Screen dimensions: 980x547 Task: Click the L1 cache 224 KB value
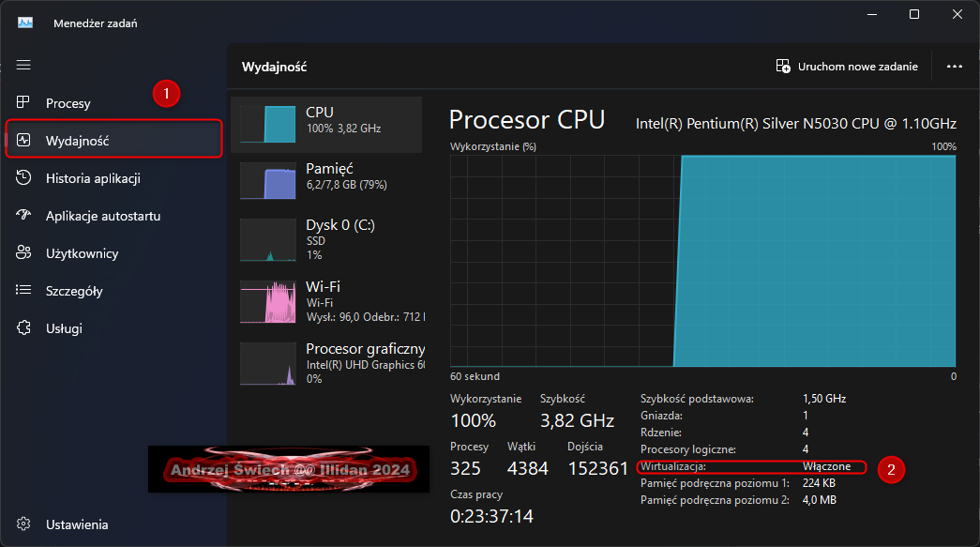point(819,483)
